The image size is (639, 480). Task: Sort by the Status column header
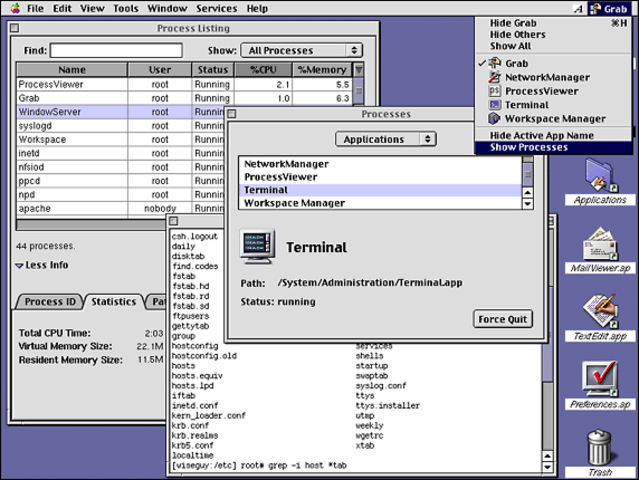212,70
